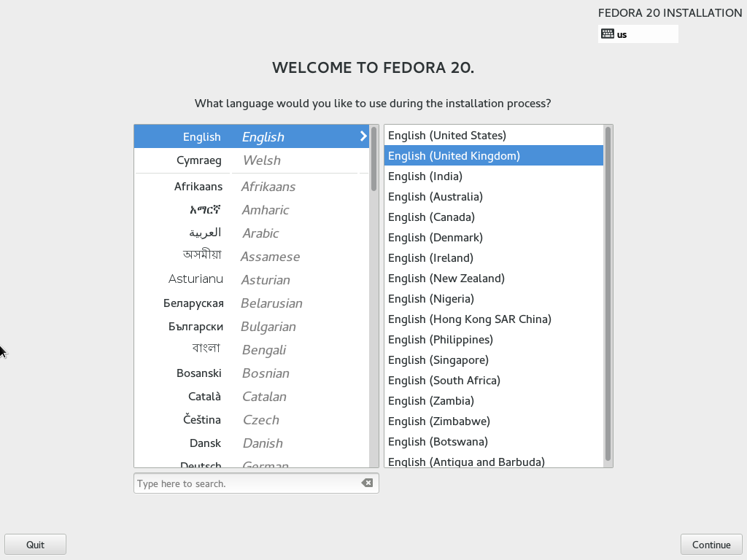Click the Quit button
This screenshot has height=560, width=747.
pos(35,544)
